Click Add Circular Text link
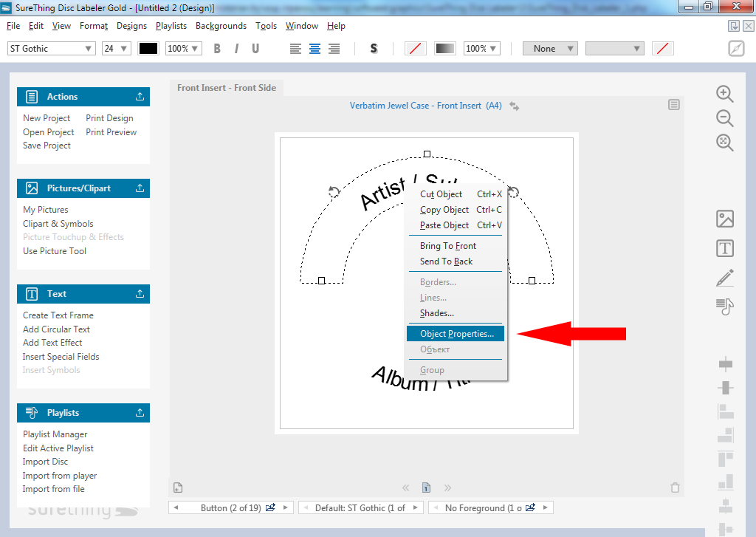Image resolution: width=756 pixels, height=537 pixels. tap(56, 329)
